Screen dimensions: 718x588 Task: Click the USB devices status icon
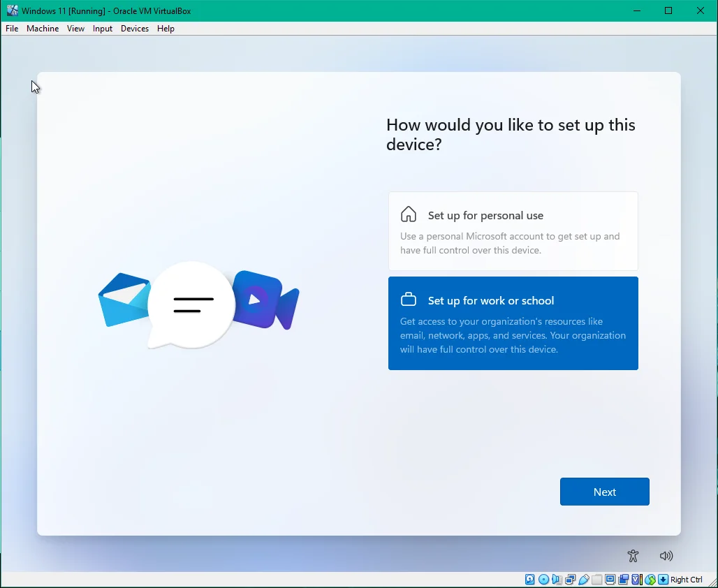click(x=583, y=580)
